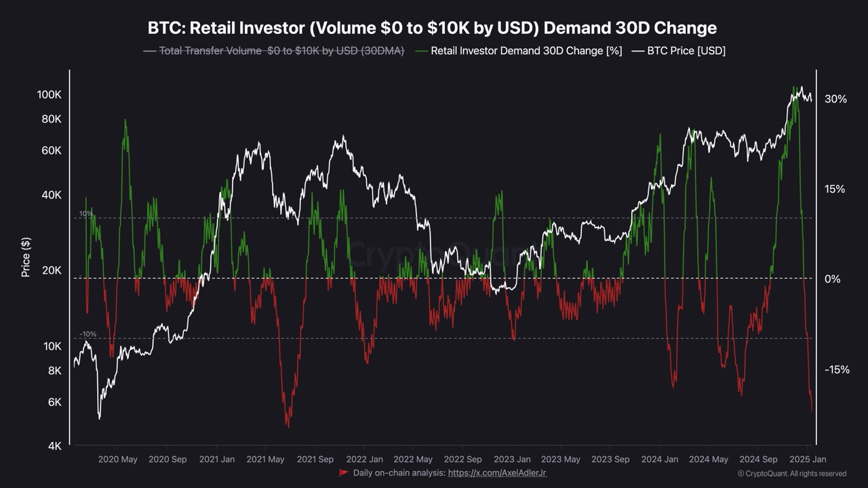Click the gray line marker before Total Transfer Volume
Screen dimensions: 868x488
(149, 51)
